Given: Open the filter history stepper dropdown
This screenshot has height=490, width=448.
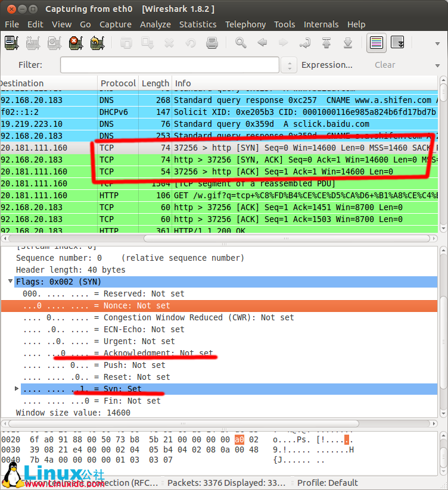Looking at the screenshot, I should 289,65.
